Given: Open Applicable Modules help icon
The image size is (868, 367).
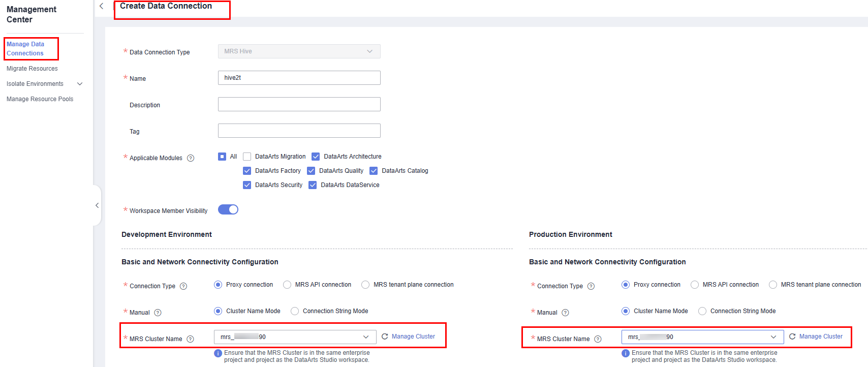Looking at the screenshot, I should (x=191, y=158).
